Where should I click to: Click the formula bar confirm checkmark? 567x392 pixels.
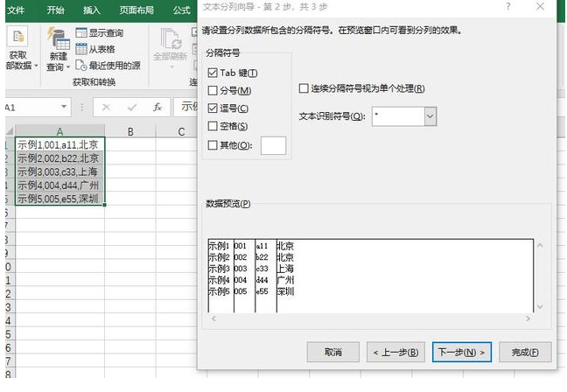(x=132, y=108)
